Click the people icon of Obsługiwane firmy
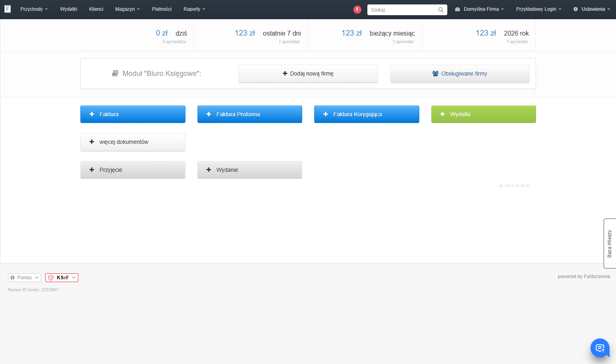616x364 pixels. click(435, 74)
